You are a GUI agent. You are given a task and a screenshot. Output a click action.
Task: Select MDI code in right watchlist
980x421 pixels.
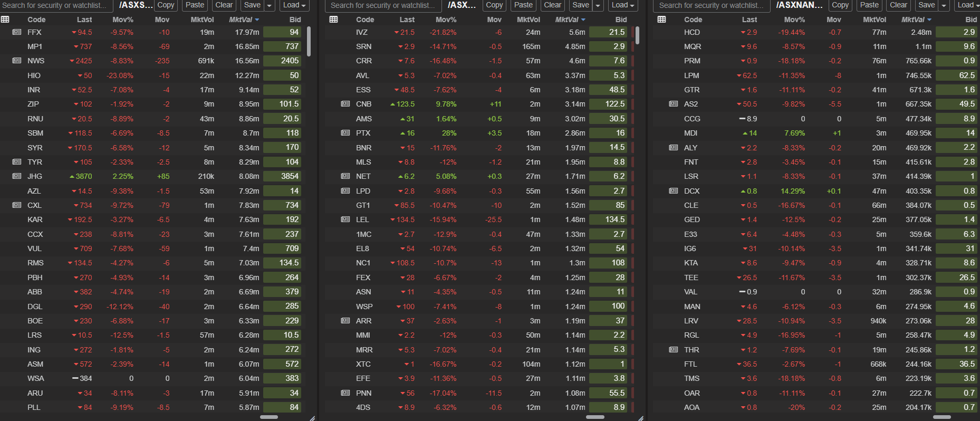[690, 133]
